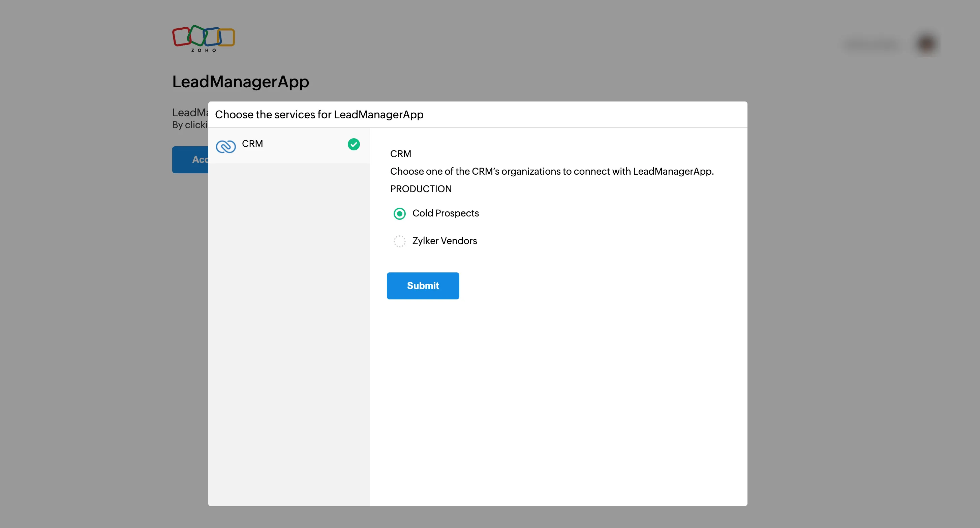Click the organization description sentence
The image size is (980, 528).
click(x=552, y=171)
